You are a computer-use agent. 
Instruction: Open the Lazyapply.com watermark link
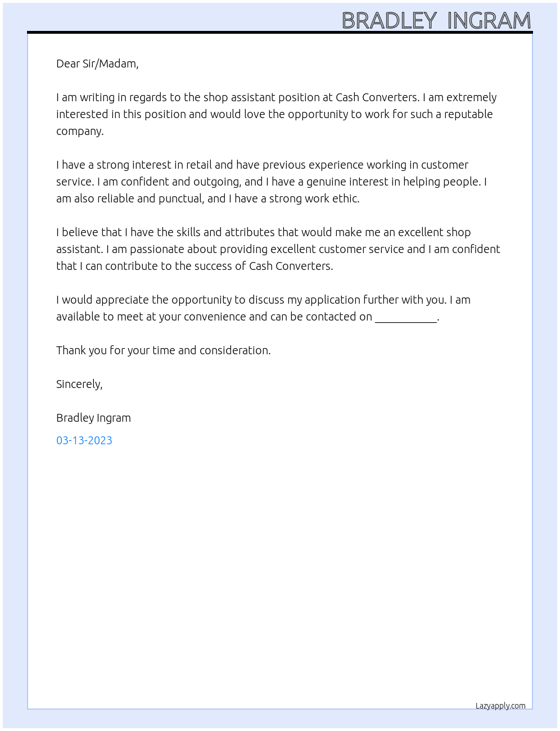coord(500,706)
